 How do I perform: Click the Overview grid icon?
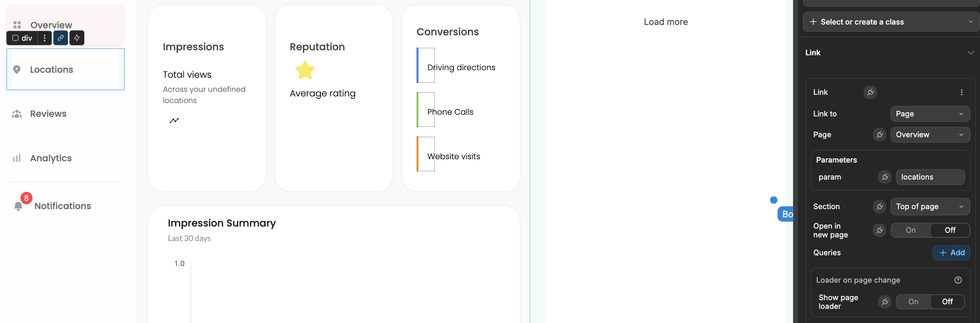[x=17, y=25]
